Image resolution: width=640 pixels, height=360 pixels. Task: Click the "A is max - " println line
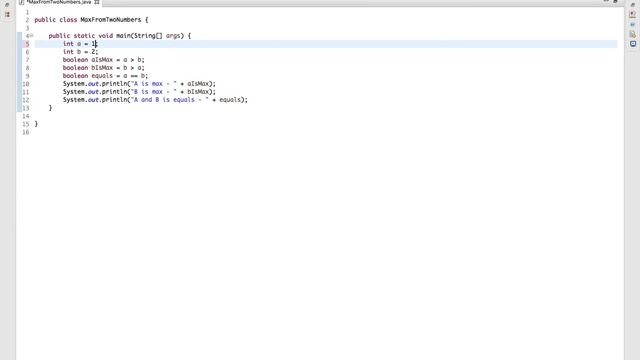click(x=139, y=84)
